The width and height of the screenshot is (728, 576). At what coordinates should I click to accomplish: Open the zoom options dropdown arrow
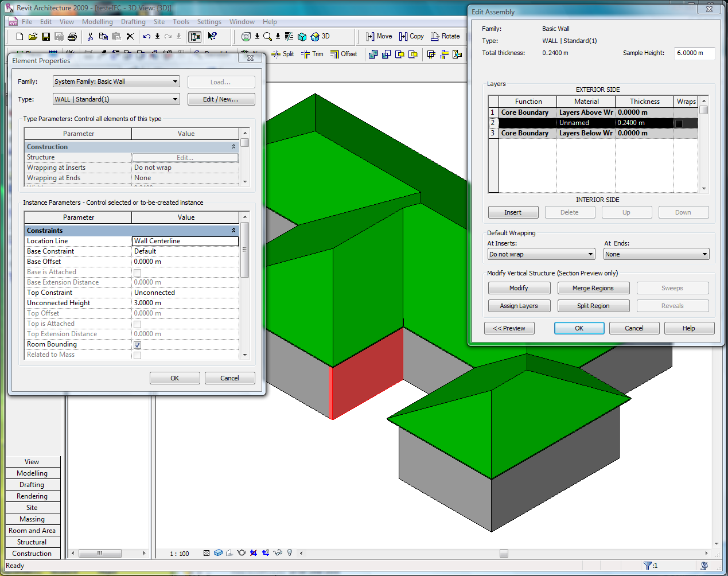(278, 36)
